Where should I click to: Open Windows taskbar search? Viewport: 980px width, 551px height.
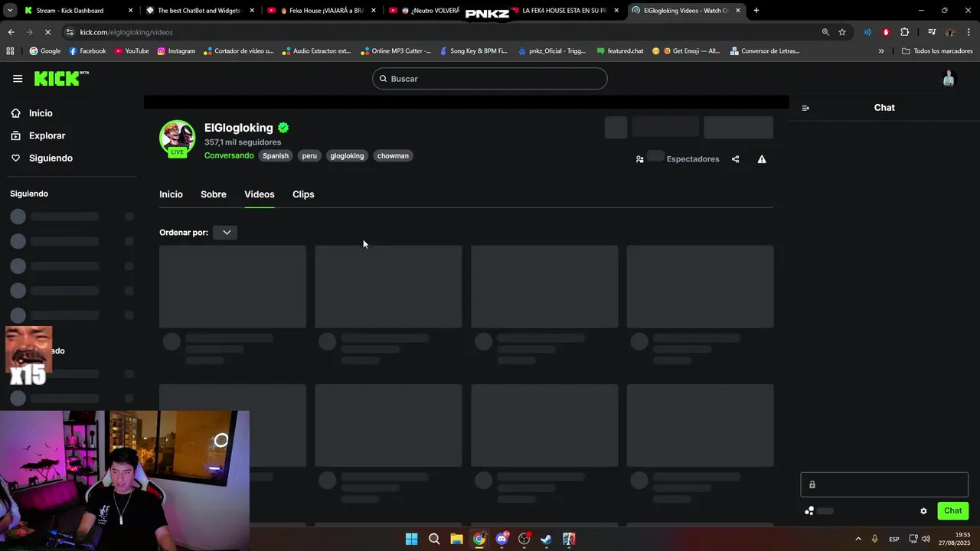[x=434, y=539]
